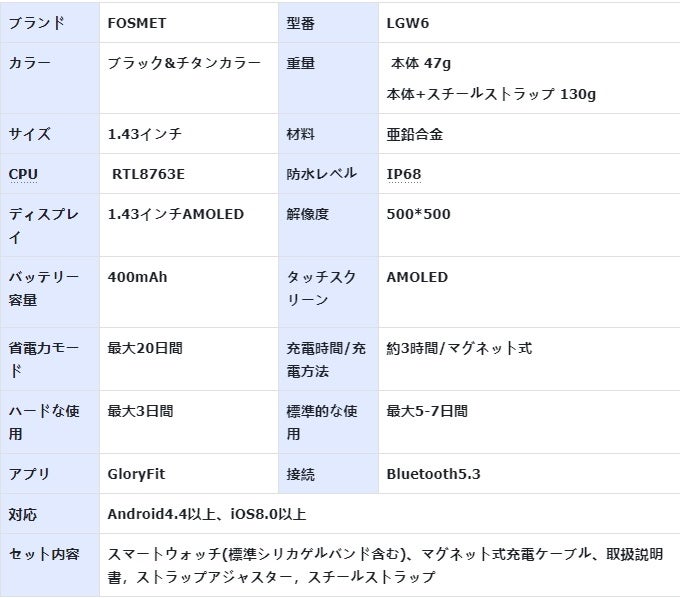Click the 亜鉛合金 material value
680x598 pixels.
point(415,134)
